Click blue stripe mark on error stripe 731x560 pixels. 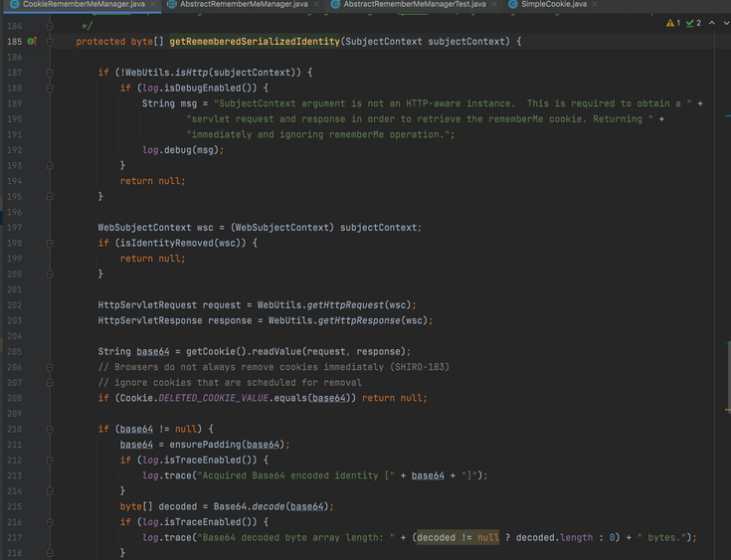pos(728,115)
